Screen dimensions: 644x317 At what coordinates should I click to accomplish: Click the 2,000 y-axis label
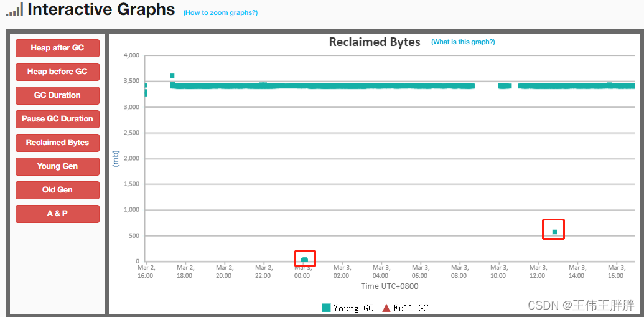tap(132, 158)
